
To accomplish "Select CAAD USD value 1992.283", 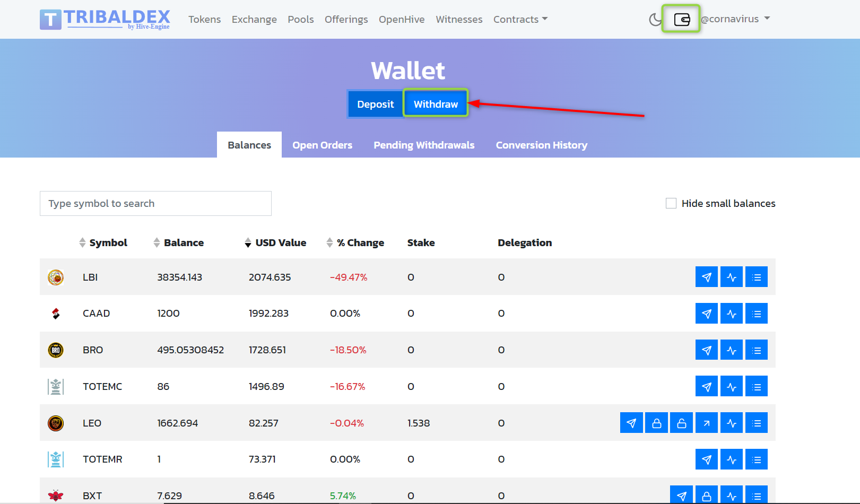I will (268, 314).
